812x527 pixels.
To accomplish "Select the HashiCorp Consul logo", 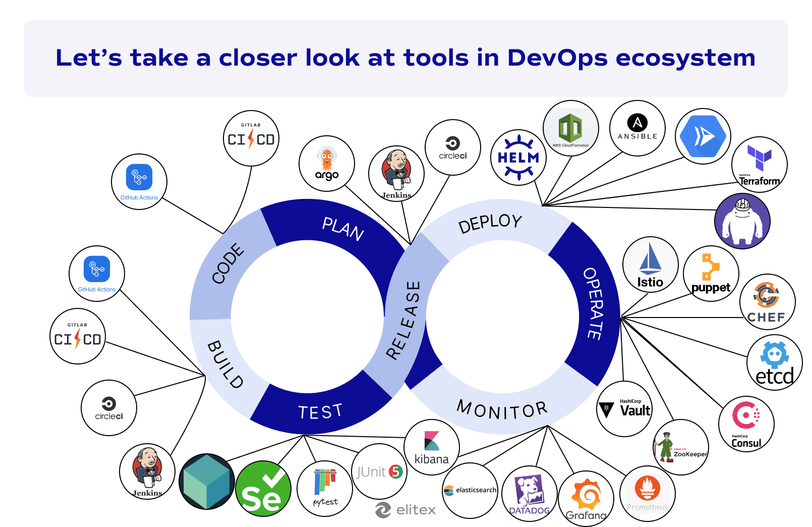I will (746, 424).
